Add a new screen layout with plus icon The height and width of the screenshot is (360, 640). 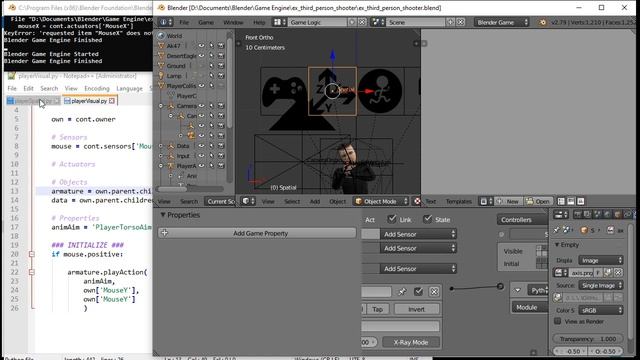352,22
